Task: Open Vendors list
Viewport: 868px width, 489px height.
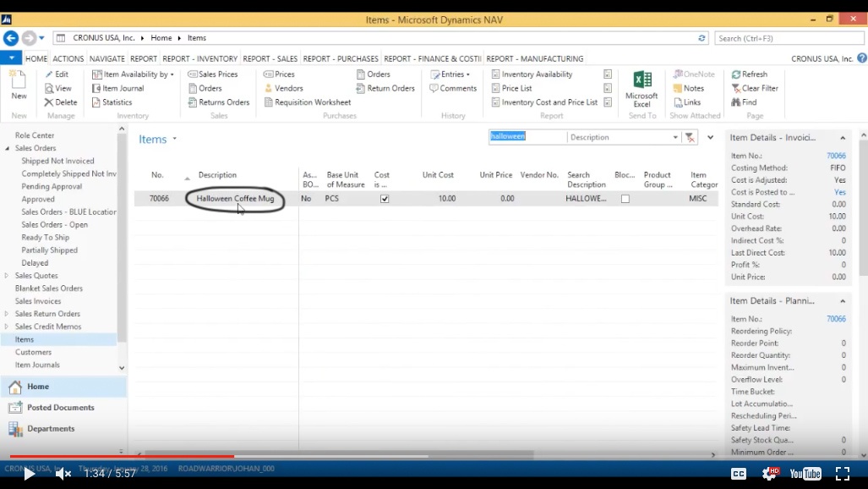Action: pyautogui.click(x=283, y=88)
